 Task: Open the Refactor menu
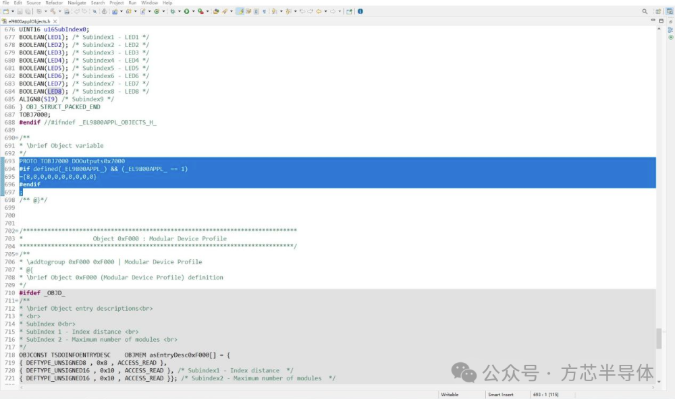[54, 3]
